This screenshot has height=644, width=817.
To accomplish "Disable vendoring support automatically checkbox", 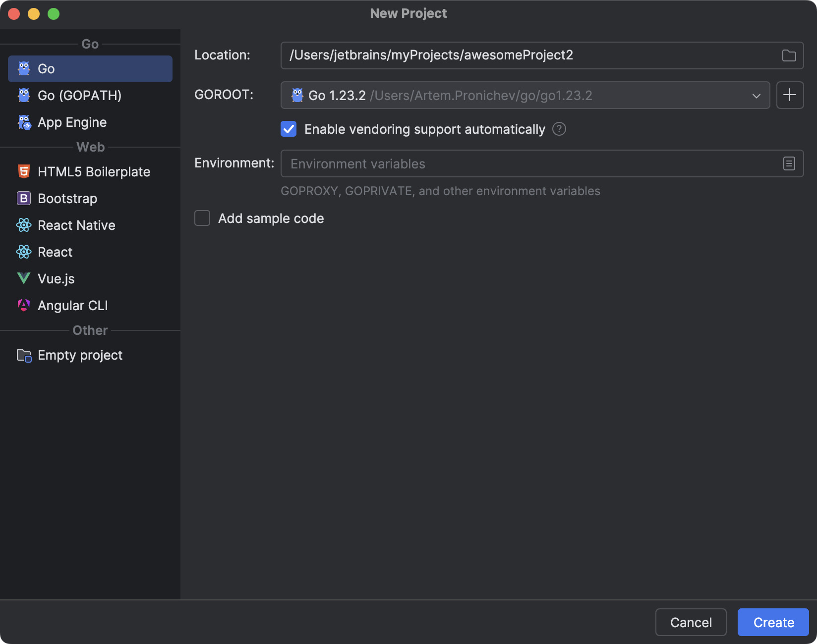I will pyautogui.click(x=289, y=129).
